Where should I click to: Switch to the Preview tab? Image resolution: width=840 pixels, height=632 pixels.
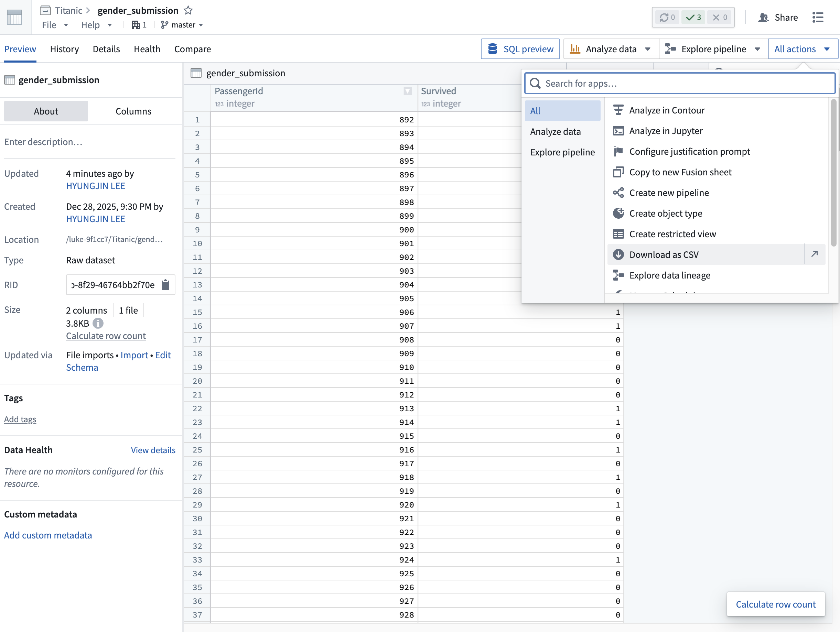click(x=20, y=49)
